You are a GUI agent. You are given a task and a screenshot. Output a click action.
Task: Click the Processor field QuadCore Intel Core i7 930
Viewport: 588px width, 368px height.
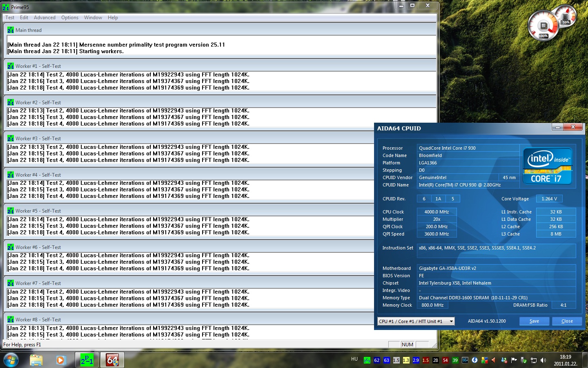click(x=468, y=148)
